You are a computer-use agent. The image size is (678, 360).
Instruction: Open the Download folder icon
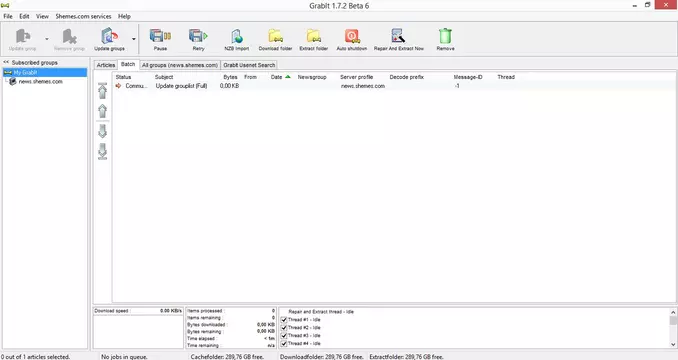275,36
